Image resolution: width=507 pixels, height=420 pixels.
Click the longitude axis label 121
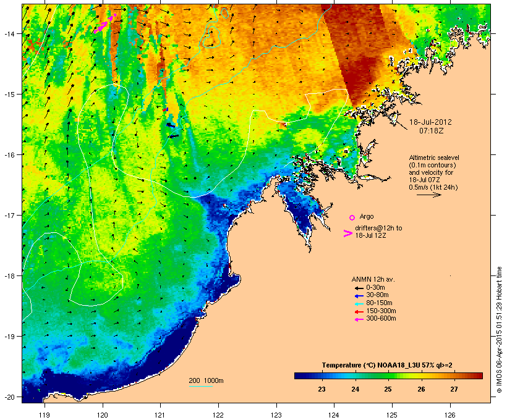click(160, 415)
